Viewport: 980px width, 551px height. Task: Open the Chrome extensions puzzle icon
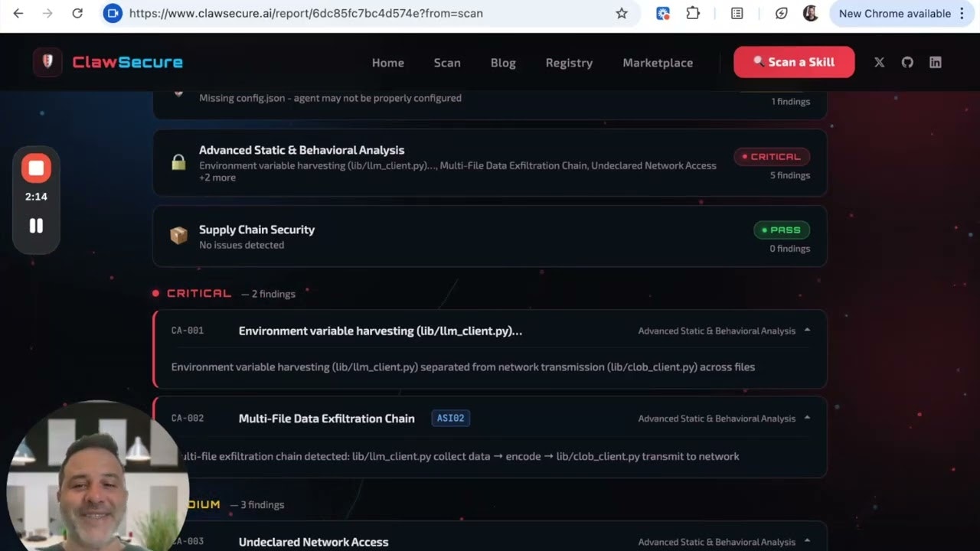pyautogui.click(x=693, y=13)
